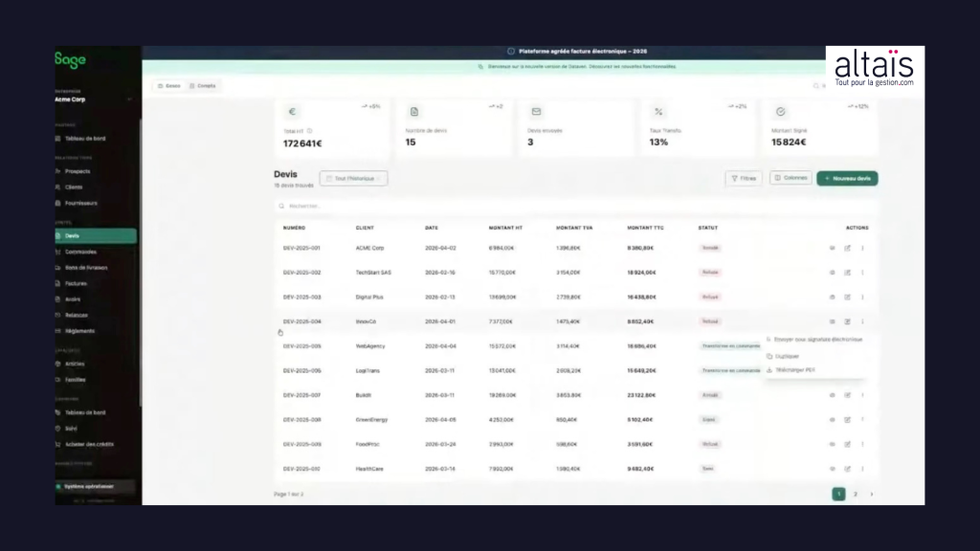View the DEV-2025-009 quote via eye icon

(x=832, y=444)
